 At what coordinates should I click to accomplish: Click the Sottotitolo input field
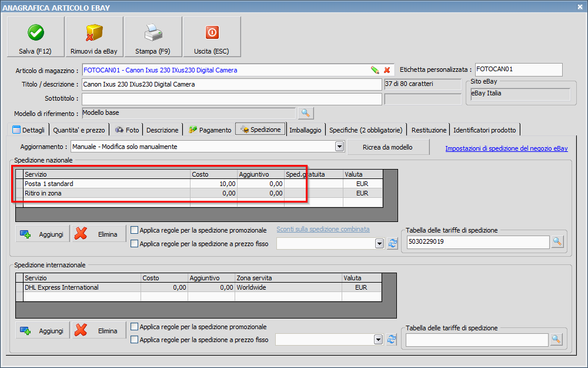click(232, 99)
